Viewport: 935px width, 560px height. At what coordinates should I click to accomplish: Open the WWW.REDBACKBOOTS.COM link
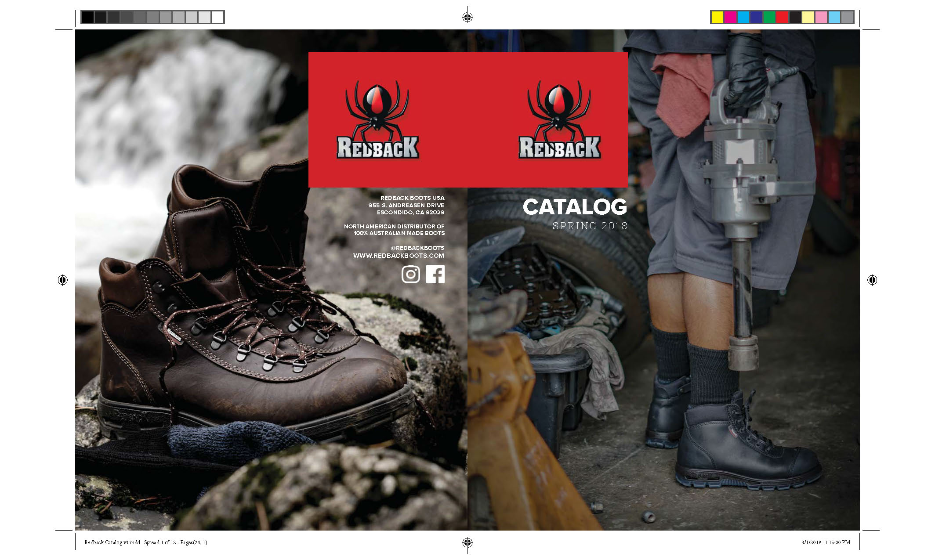click(399, 256)
